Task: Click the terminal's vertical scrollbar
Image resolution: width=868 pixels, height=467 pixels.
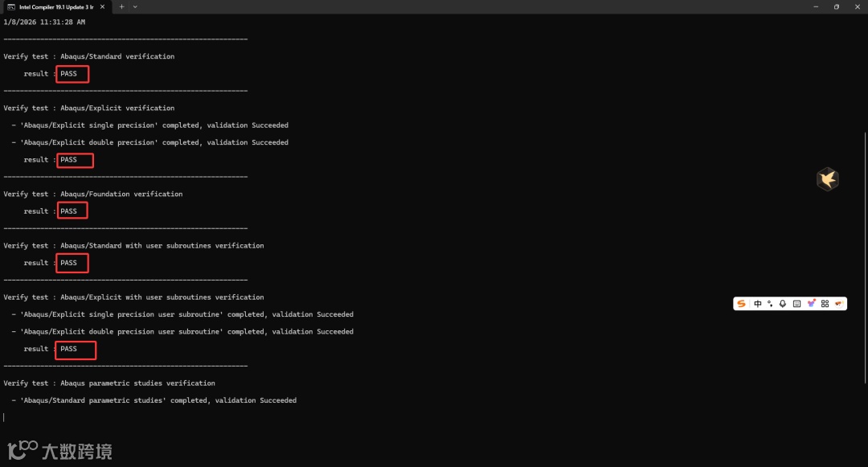Action: [x=865, y=257]
